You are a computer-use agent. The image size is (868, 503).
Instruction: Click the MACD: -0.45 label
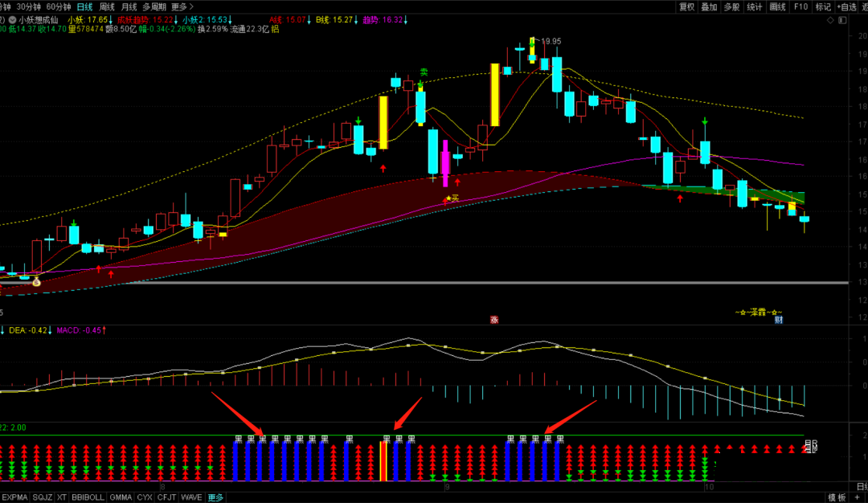coord(79,330)
